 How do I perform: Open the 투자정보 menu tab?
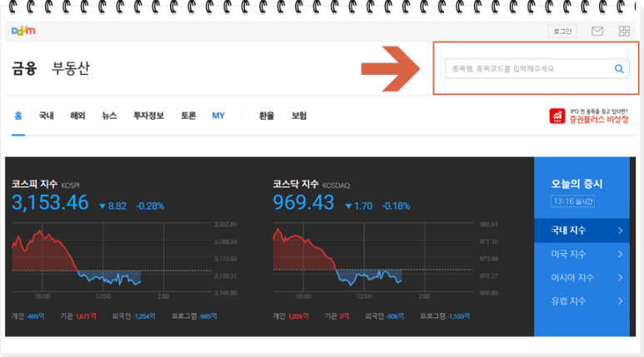tap(148, 116)
